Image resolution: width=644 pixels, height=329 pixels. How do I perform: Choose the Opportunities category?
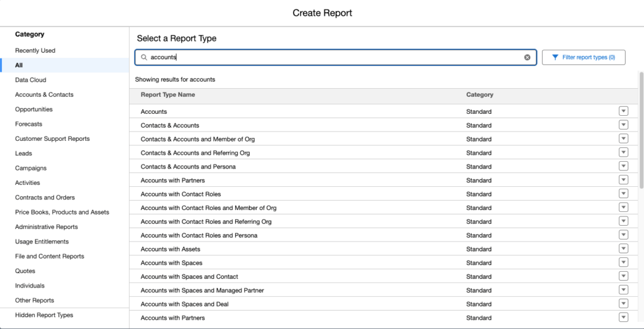34,109
